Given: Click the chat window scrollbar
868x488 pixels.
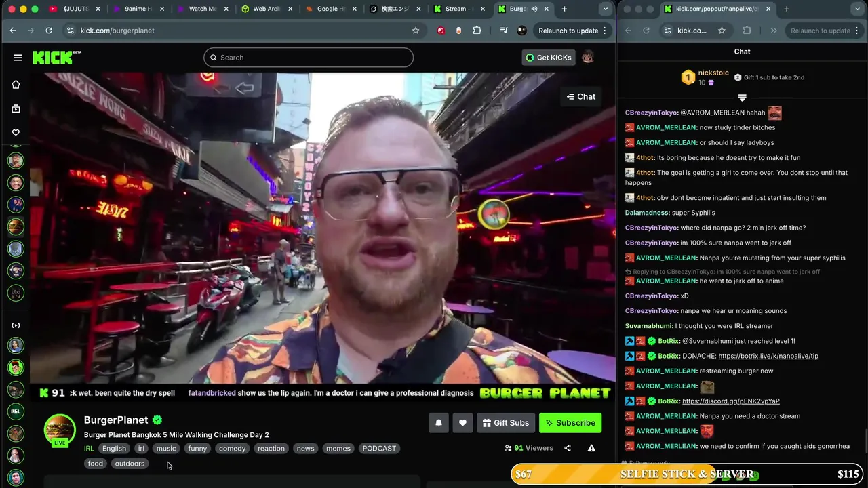Looking at the screenshot, I should point(865,444).
